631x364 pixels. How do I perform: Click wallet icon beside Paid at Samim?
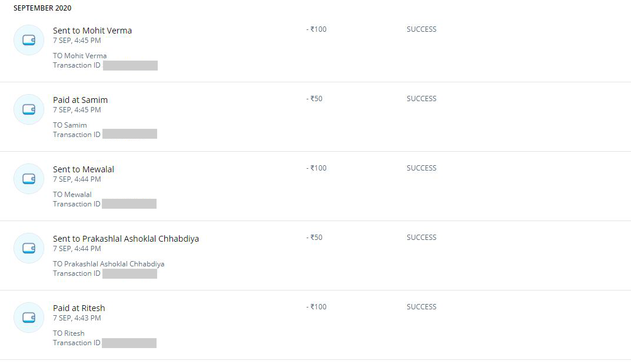pyautogui.click(x=29, y=109)
